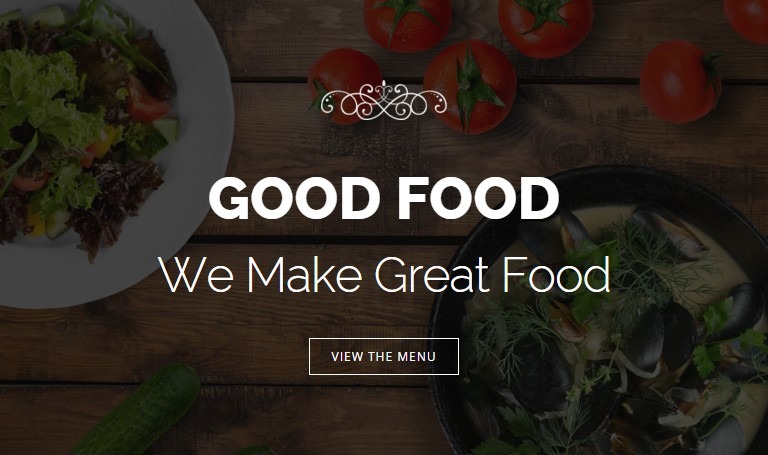The height and width of the screenshot is (455, 768).
Task: Click the We Make Great Food tagline
Action: [384, 274]
